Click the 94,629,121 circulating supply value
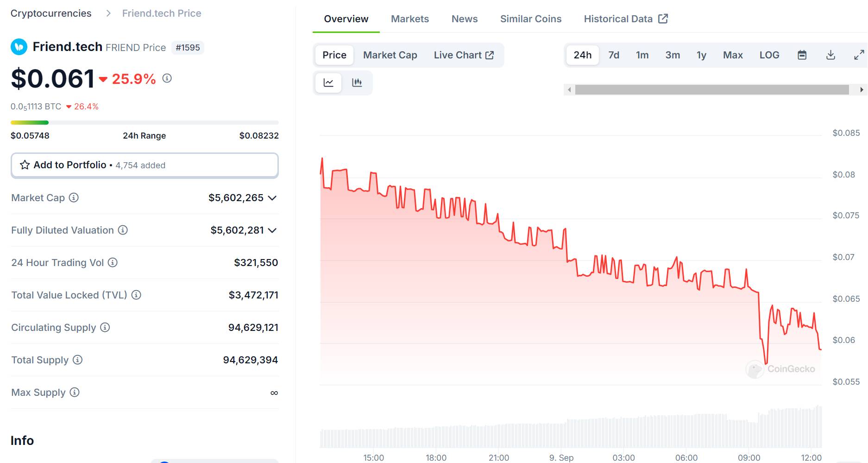868x463 pixels. pyautogui.click(x=253, y=328)
